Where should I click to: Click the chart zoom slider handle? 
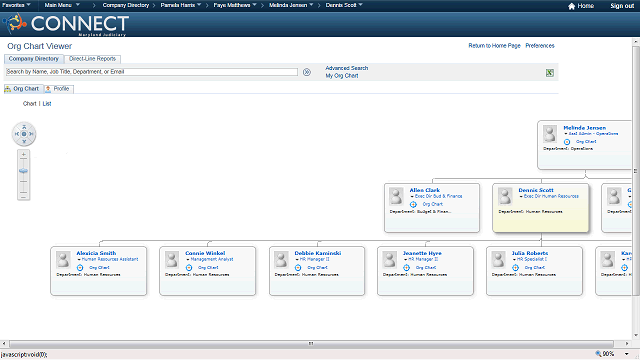pos(24,171)
